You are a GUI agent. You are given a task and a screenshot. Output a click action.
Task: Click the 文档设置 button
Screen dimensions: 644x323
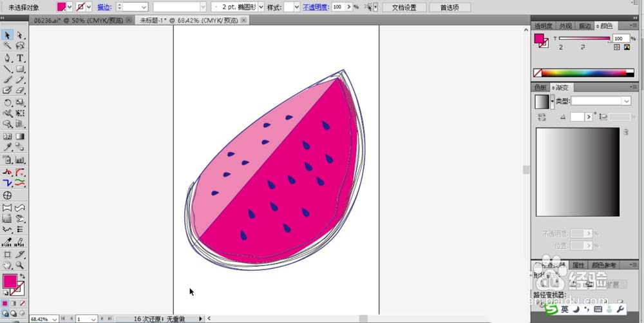pyautogui.click(x=404, y=7)
